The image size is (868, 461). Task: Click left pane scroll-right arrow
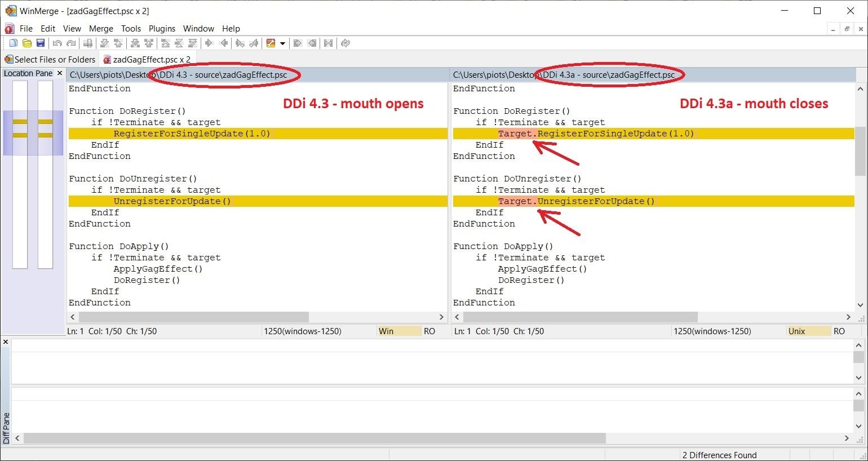pos(441,317)
